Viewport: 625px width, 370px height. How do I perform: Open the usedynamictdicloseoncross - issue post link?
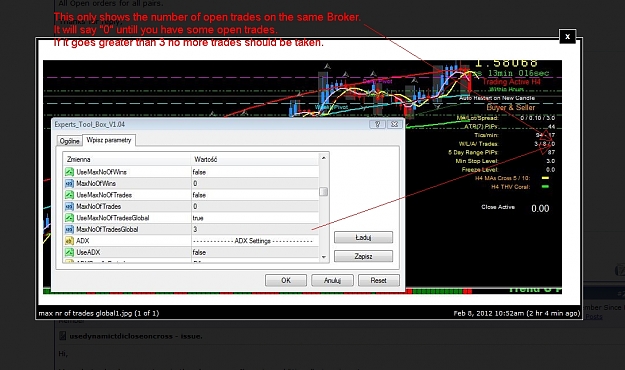pos(136,336)
